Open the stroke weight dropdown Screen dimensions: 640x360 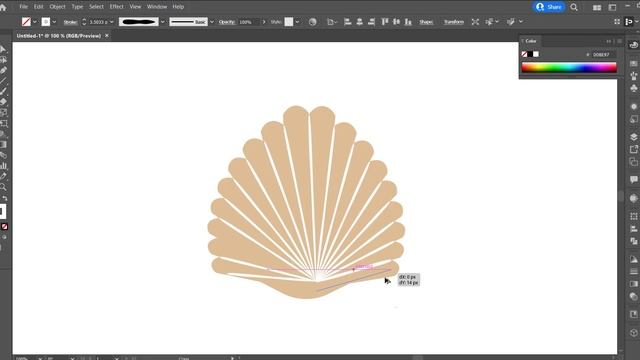coord(111,22)
